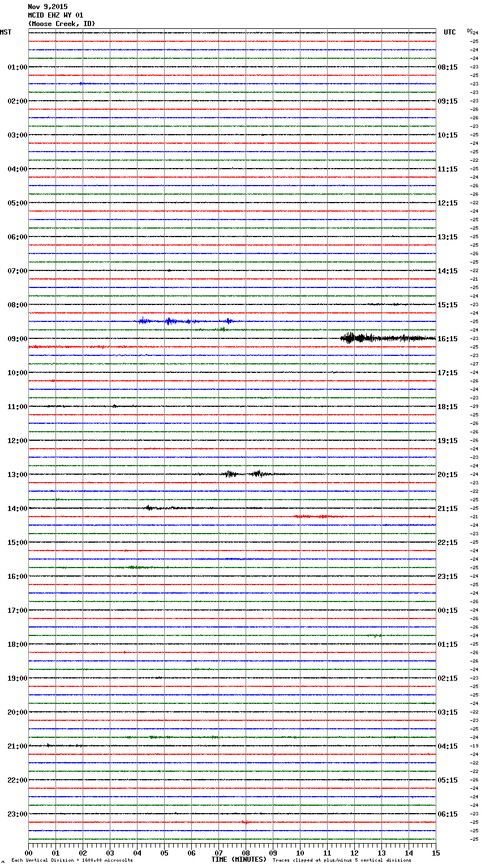
Task: Click the "MST" time zone label
Action: [6, 32]
